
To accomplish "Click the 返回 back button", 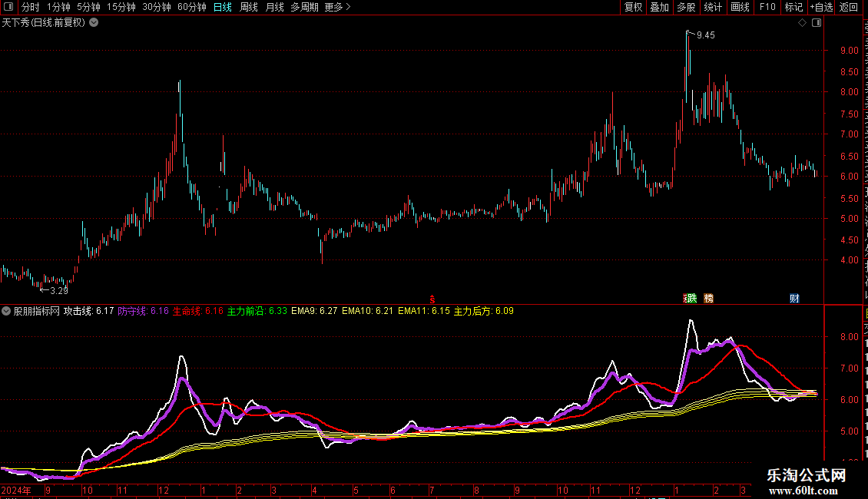I will point(849,7).
